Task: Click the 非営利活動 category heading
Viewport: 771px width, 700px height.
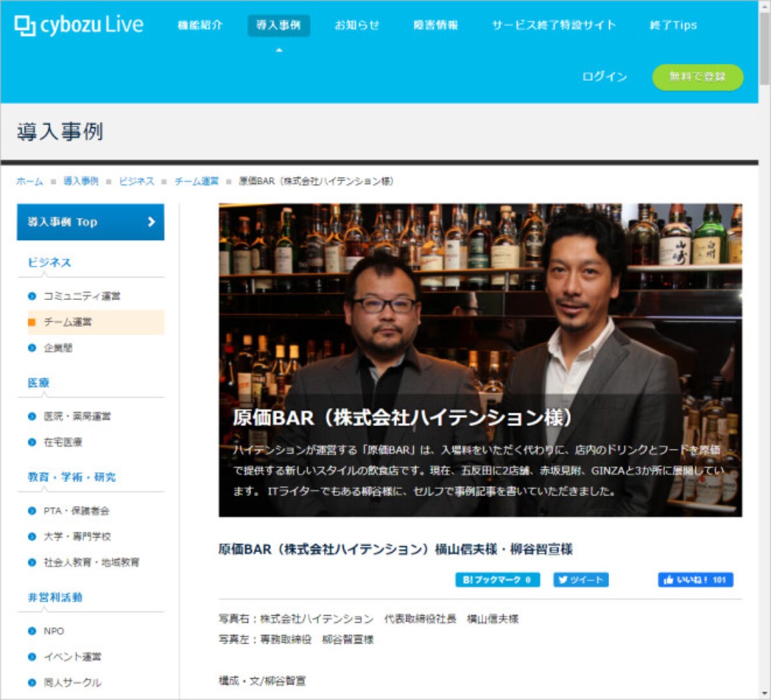Action: [x=55, y=597]
